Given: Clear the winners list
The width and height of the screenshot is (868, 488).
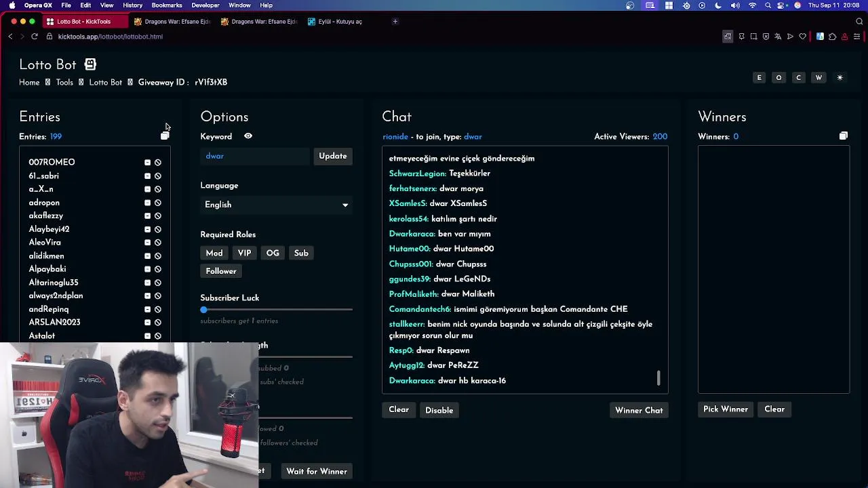Looking at the screenshot, I should (x=774, y=409).
